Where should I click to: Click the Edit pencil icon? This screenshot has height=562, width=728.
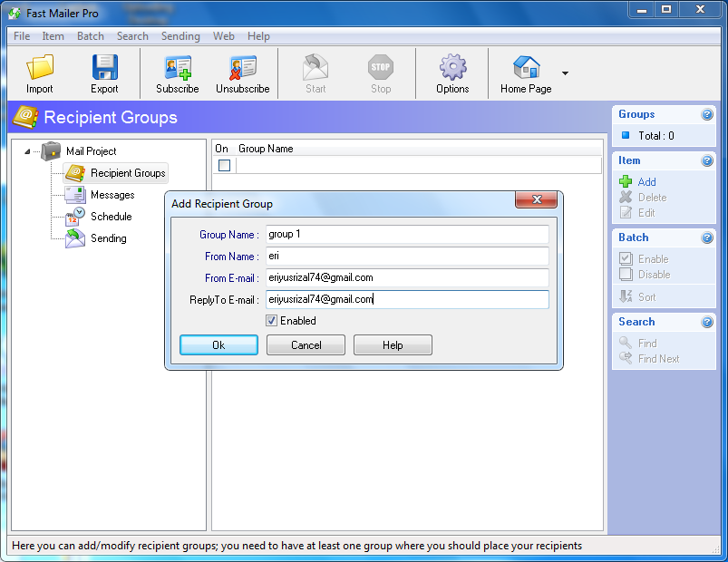pyautogui.click(x=626, y=212)
